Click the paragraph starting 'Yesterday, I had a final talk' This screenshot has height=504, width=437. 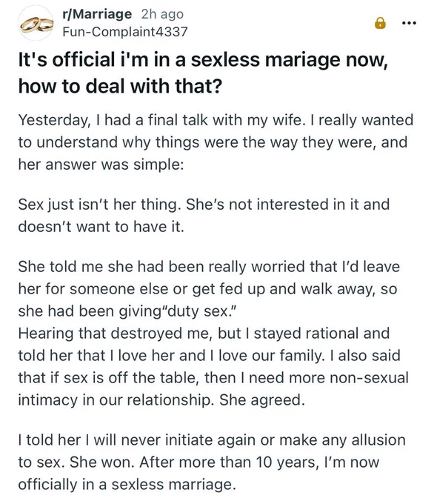[216, 142]
